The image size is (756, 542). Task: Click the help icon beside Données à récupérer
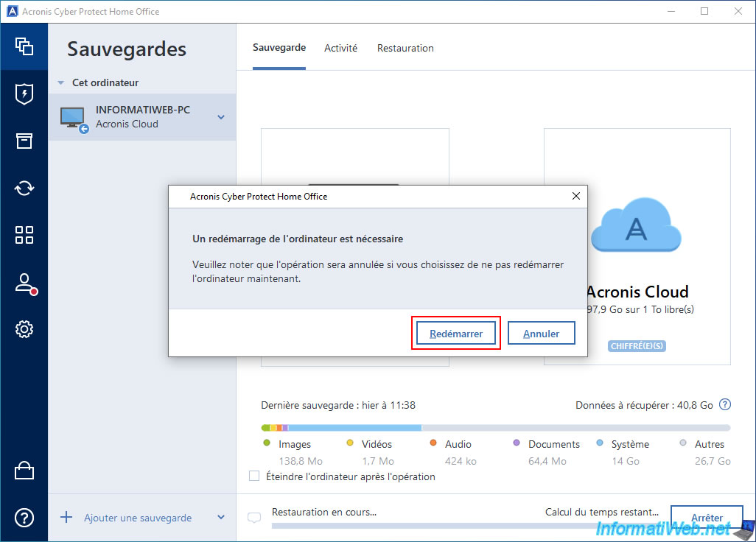coord(724,405)
